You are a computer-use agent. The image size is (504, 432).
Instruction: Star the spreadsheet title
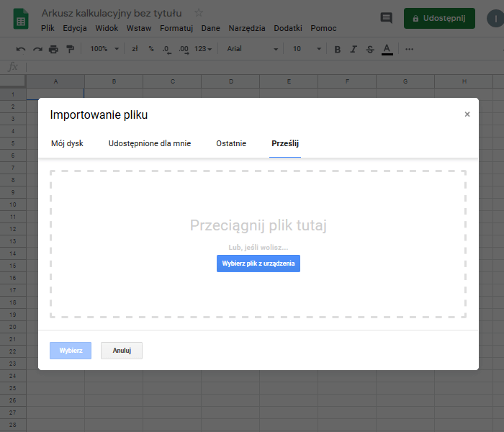click(199, 13)
